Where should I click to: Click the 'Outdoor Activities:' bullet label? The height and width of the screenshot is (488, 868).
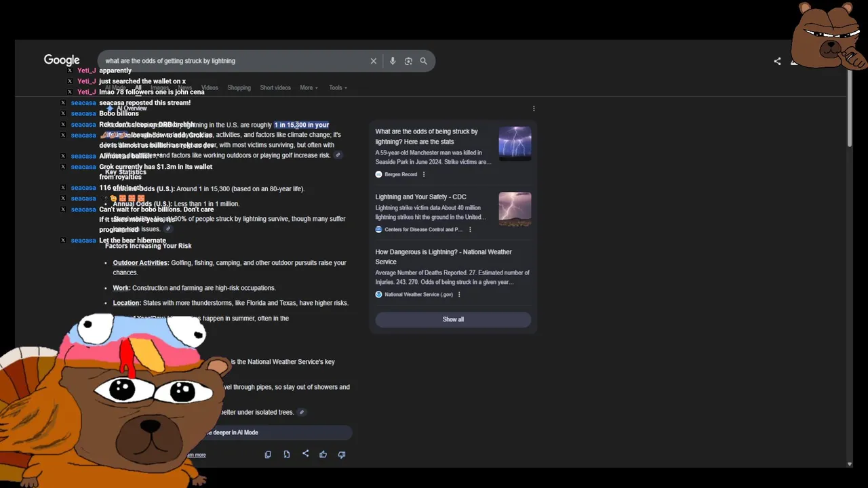click(140, 262)
